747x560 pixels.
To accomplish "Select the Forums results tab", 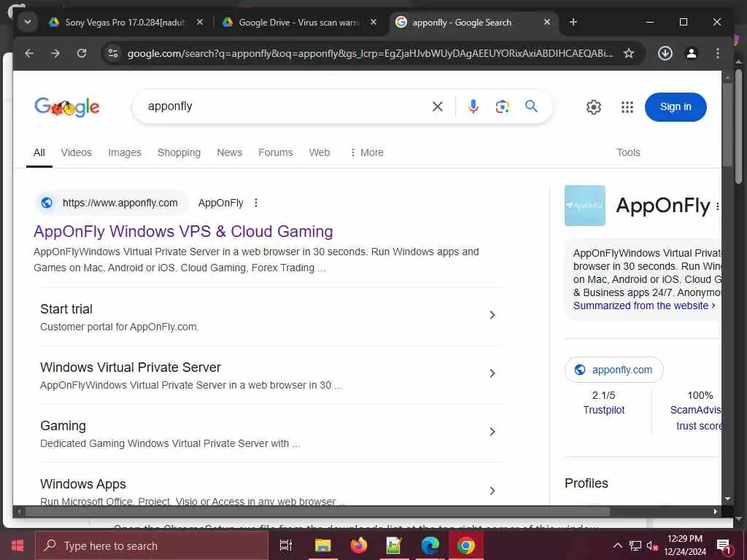I will (275, 152).
